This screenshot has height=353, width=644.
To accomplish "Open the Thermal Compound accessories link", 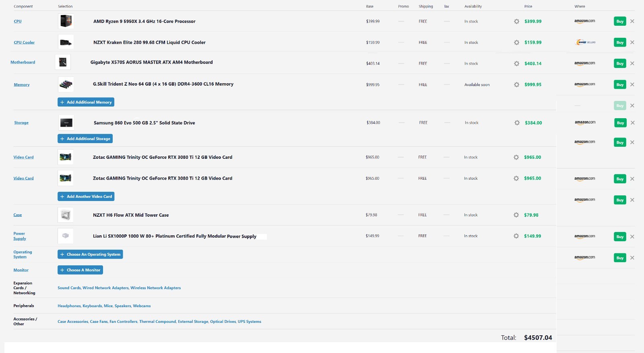I will coord(158,322).
